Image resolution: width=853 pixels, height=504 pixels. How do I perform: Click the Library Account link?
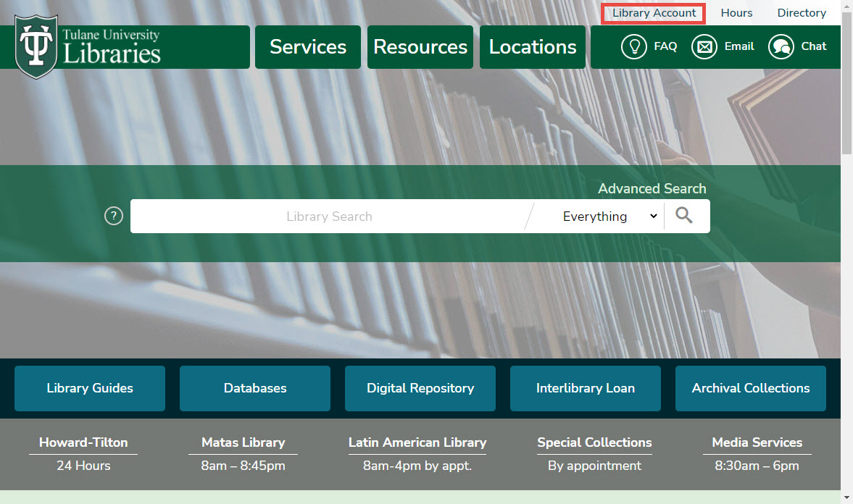click(x=654, y=13)
